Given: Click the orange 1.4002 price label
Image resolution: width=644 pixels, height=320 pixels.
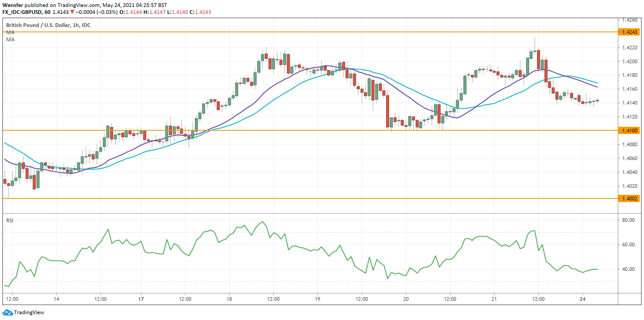Looking at the screenshot, I should click(x=629, y=199).
